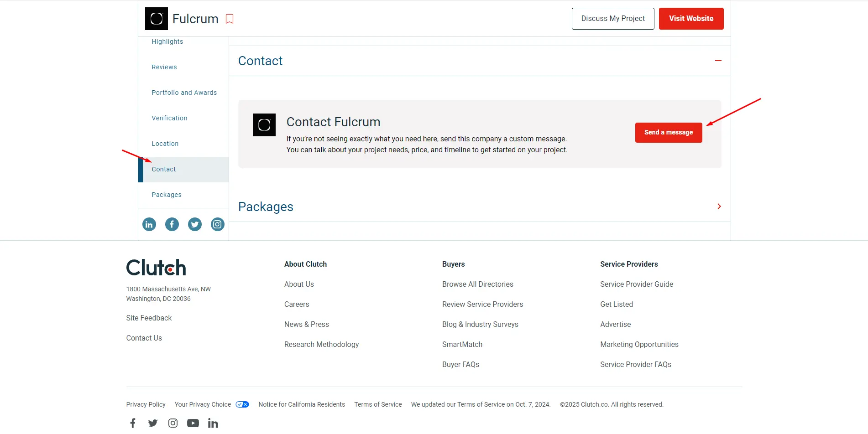Viewport: 868px width, 434px height.
Task: Open Your Privacy Choice link
Action: (203, 404)
